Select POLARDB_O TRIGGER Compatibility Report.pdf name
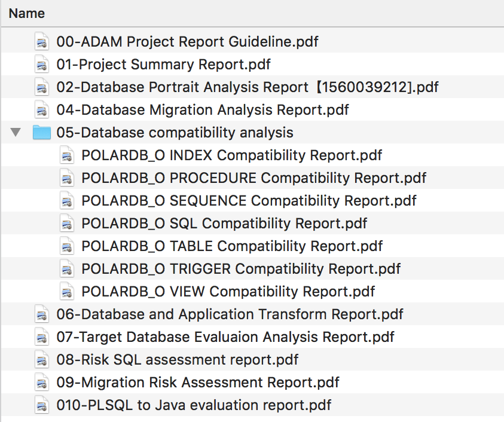 pos(241,269)
